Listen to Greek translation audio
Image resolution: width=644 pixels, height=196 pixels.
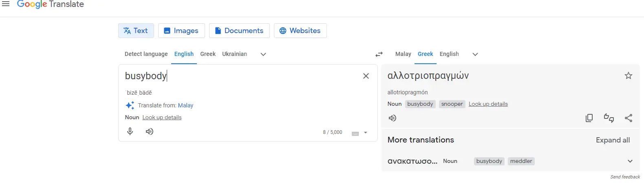click(393, 118)
